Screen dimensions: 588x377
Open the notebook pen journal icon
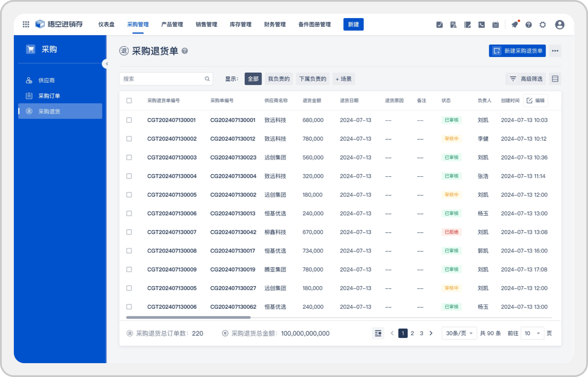coord(467,25)
